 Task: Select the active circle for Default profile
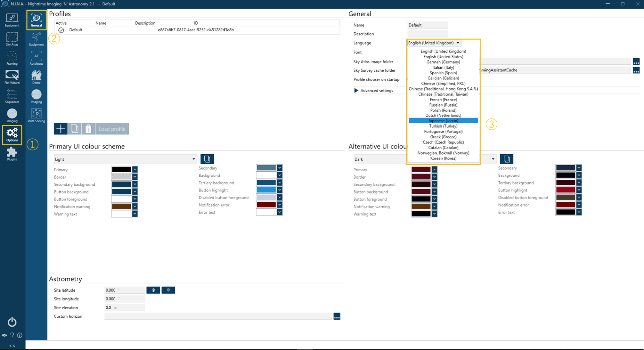click(x=61, y=30)
